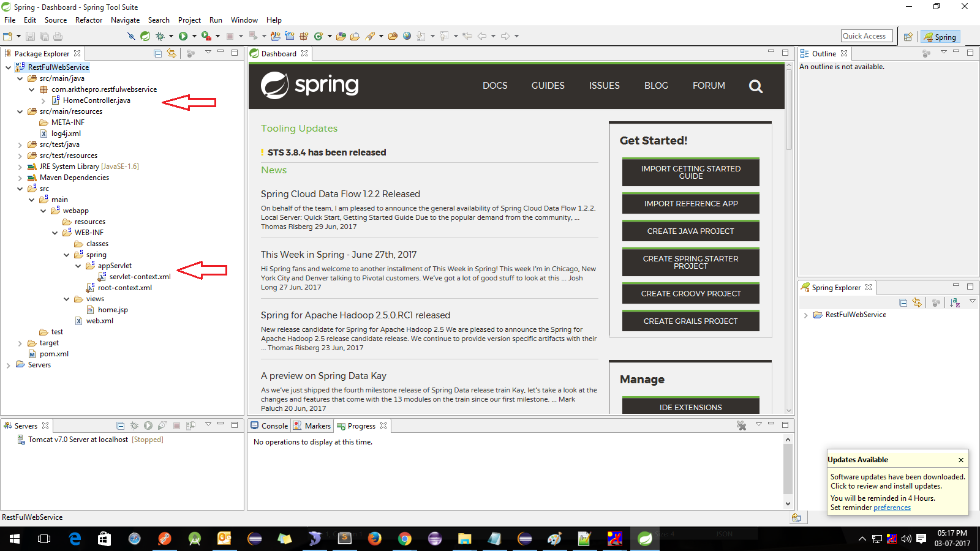
Task: Toggle Link with Editor in Package Explorer
Action: pyautogui.click(x=172, y=53)
